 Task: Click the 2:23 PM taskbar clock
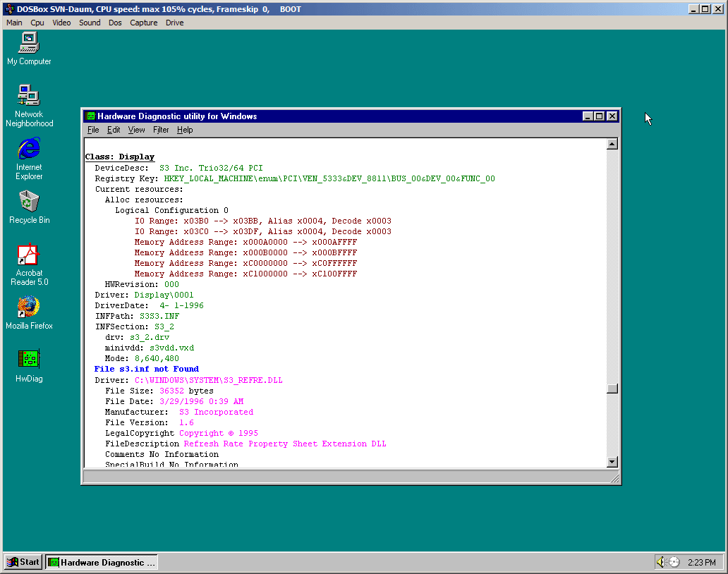coord(701,563)
